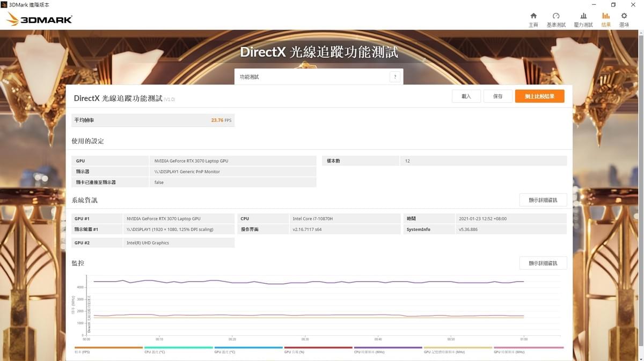The image size is (644, 361).
Task: Open the 選項 options gear
Action: coord(624,20)
